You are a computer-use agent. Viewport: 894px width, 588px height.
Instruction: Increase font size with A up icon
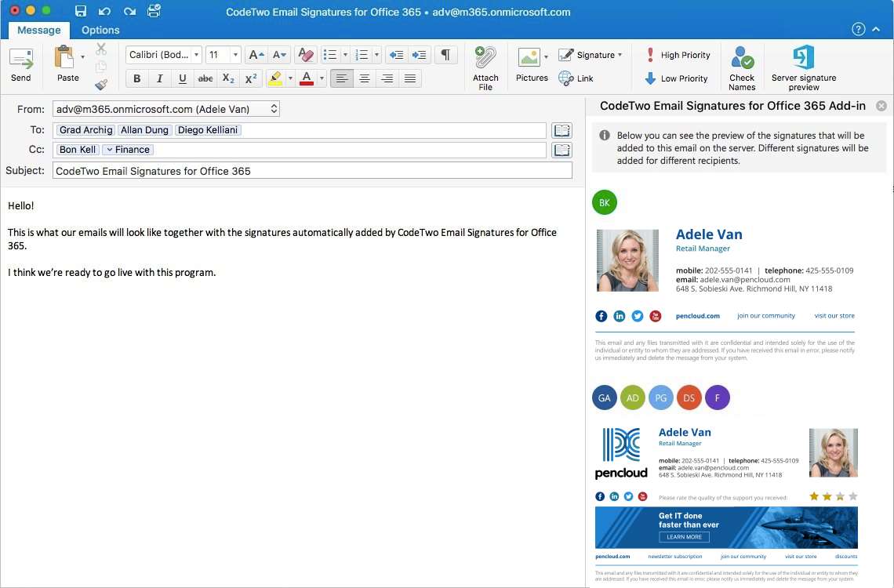point(256,55)
